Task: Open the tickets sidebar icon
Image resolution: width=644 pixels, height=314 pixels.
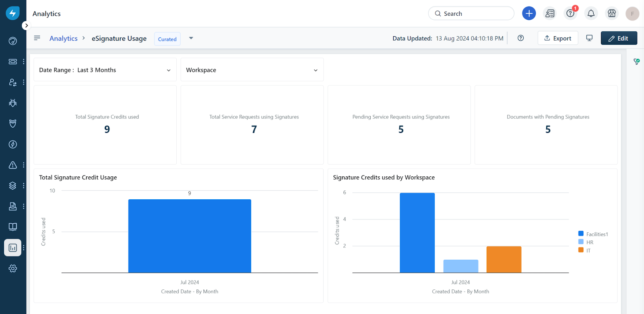Action: pyautogui.click(x=13, y=62)
